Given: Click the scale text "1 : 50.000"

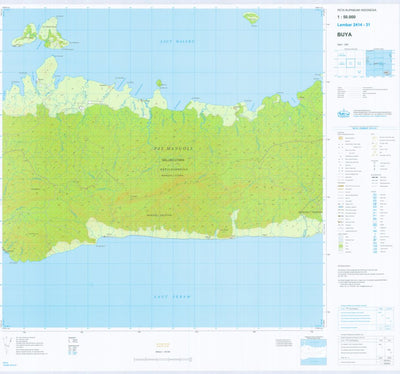Looking at the screenshot, I should pyautogui.click(x=346, y=17).
